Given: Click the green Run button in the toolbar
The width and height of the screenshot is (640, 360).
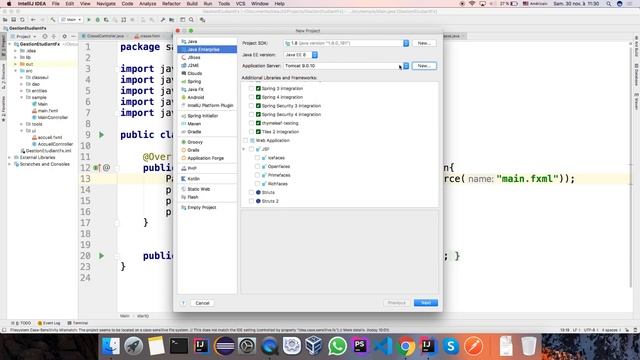Looking at the screenshot, I should tap(89, 20).
